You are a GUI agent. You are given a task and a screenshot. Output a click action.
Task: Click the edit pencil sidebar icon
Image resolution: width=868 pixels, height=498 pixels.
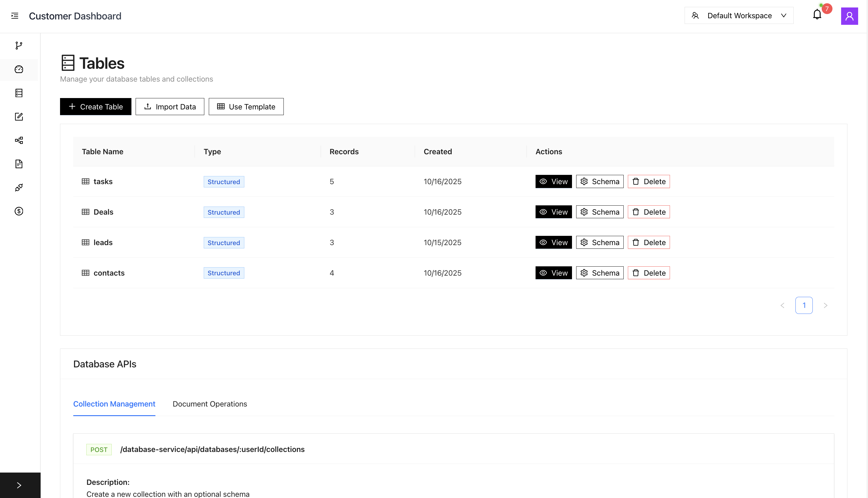tap(19, 117)
